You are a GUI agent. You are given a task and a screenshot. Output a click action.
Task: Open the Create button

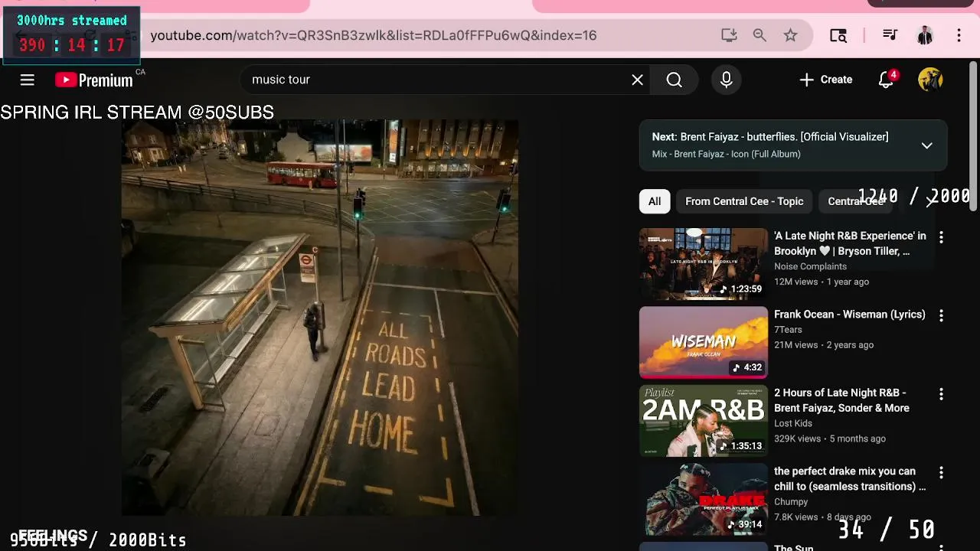tap(825, 80)
